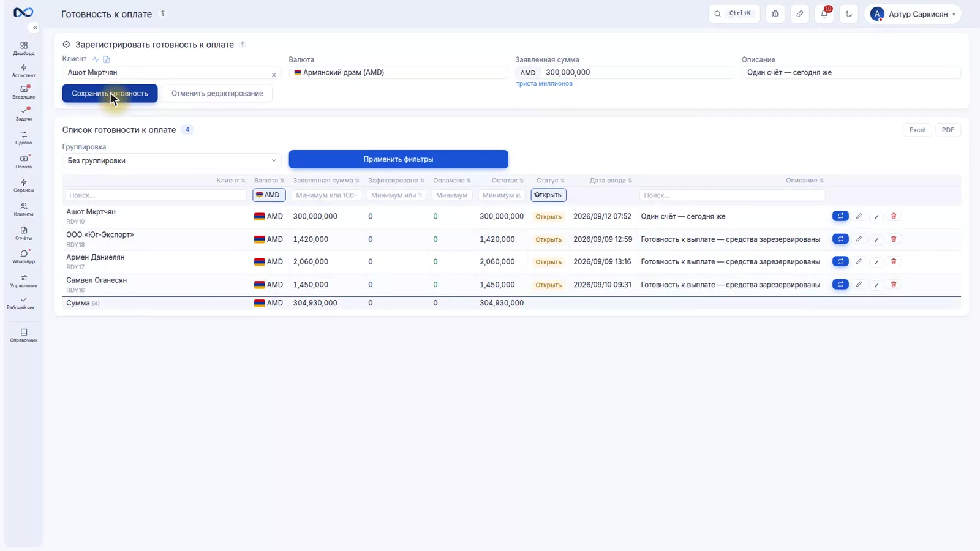The width and height of the screenshot is (980, 551).
Task: Open Отчёты in the sidebar
Action: (x=23, y=233)
